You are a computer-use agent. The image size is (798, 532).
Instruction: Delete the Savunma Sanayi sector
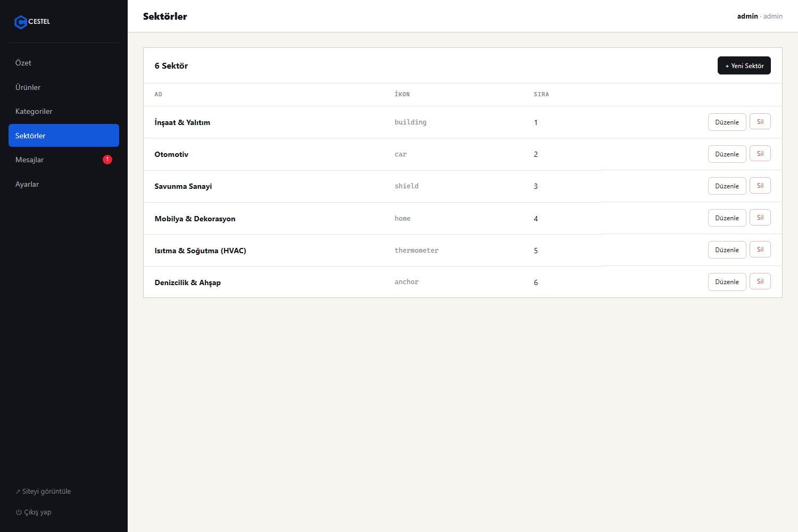click(x=760, y=186)
